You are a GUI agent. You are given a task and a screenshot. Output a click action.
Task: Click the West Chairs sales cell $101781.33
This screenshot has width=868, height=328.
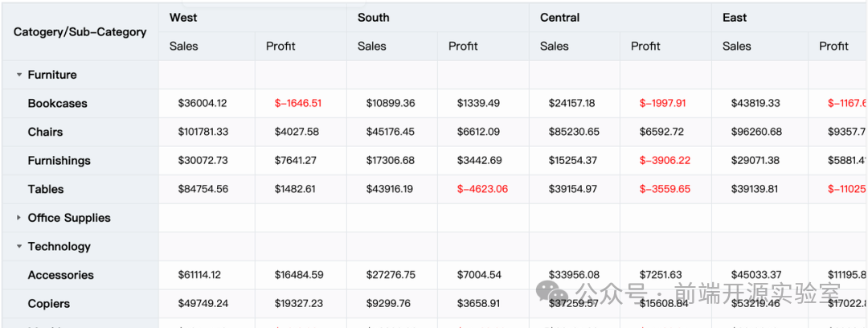203,132
